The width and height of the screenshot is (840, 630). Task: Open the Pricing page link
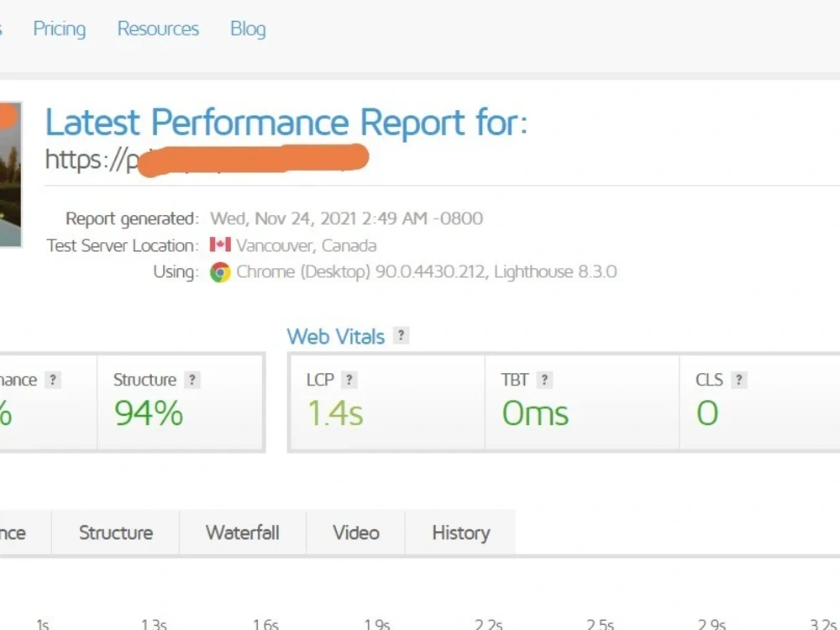pos(60,29)
